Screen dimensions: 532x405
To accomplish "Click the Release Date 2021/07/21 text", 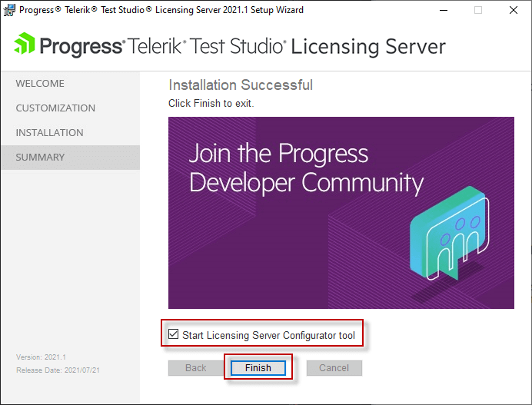I will coord(58,370).
